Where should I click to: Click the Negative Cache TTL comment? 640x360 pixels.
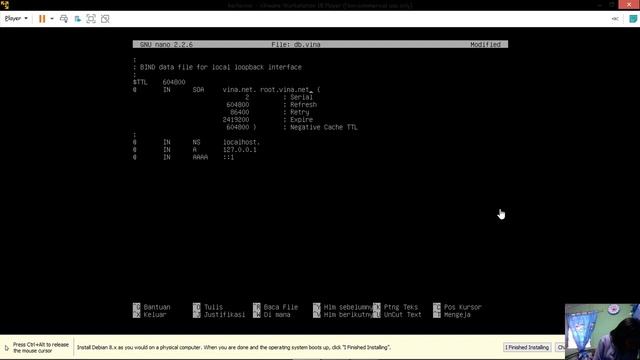(x=320, y=127)
